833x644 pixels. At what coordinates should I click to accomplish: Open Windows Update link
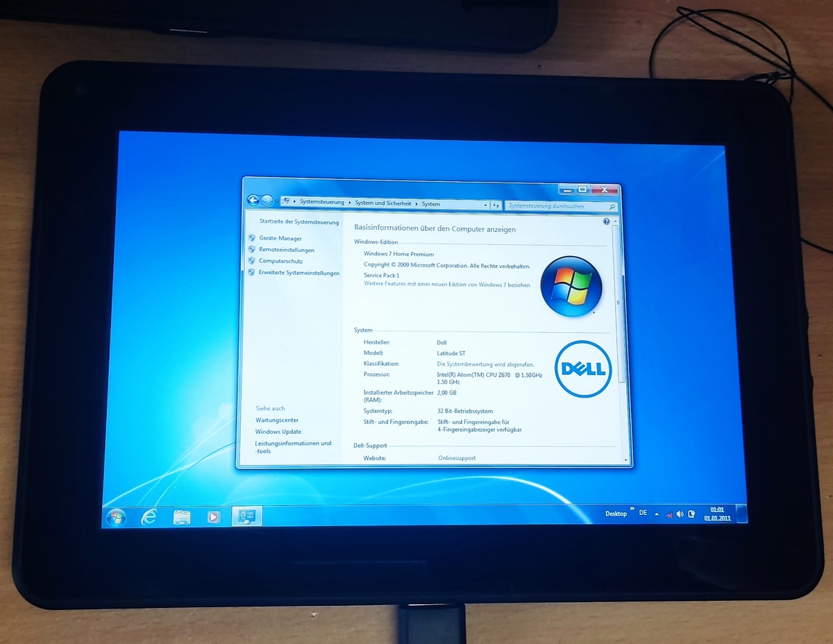click(278, 432)
